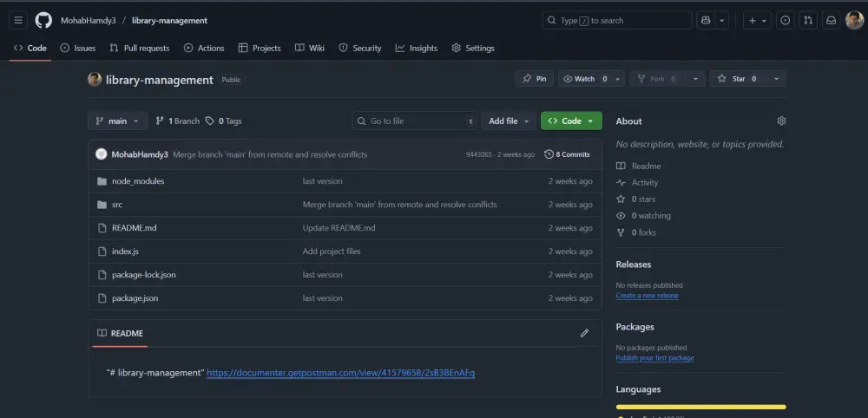This screenshot has height=418, width=868.
Task: View 0 stars stargazers link
Action: click(x=635, y=199)
